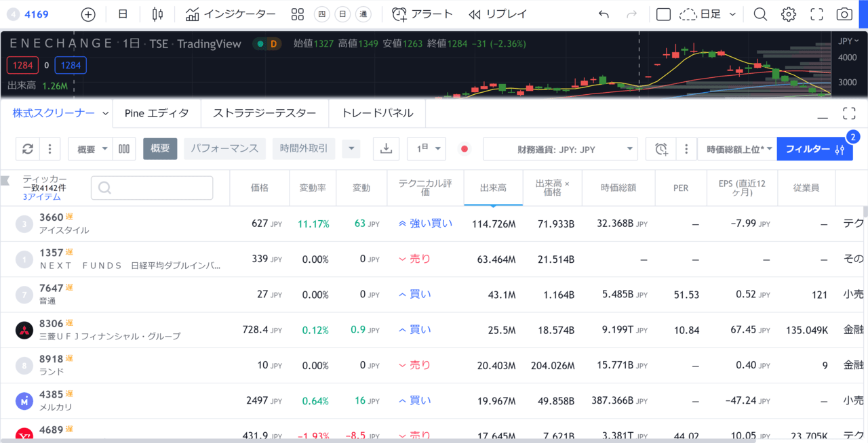Select the highlighted 概要 view tab
The image size is (868, 443).
(x=160, y=149)
